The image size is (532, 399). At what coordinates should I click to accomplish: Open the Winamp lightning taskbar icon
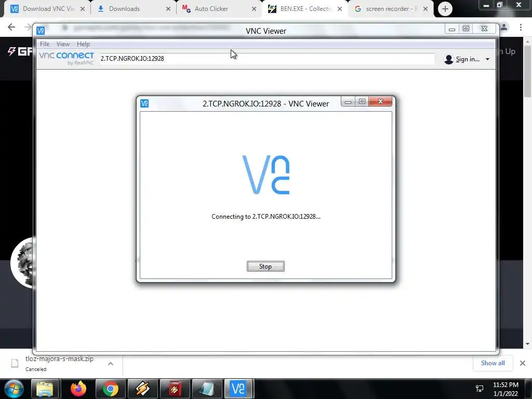tap(142, 389)
